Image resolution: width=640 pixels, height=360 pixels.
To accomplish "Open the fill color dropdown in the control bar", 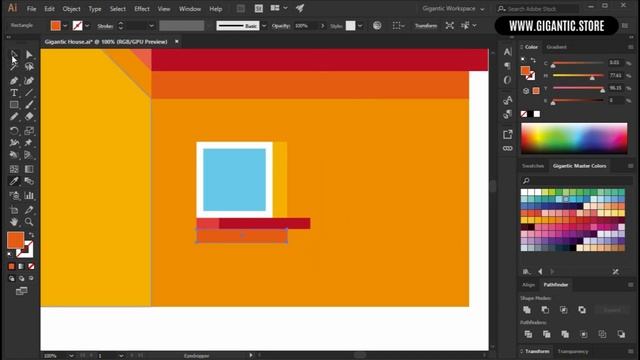I will point(65,26).
